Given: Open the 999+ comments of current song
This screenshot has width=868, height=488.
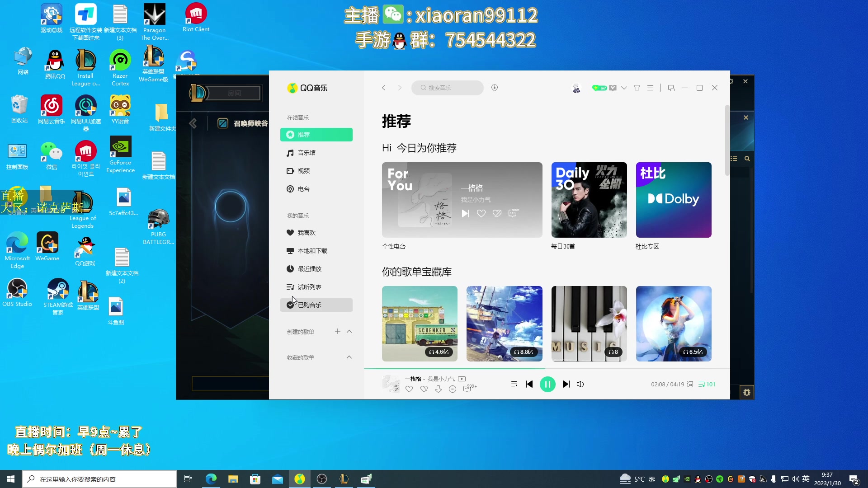Looking at the screenshot, I should [470, 389].
